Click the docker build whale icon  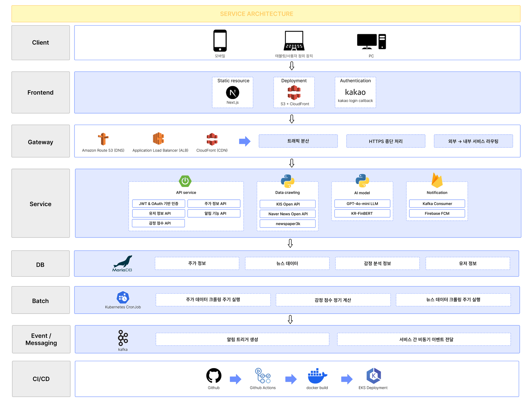317,376
